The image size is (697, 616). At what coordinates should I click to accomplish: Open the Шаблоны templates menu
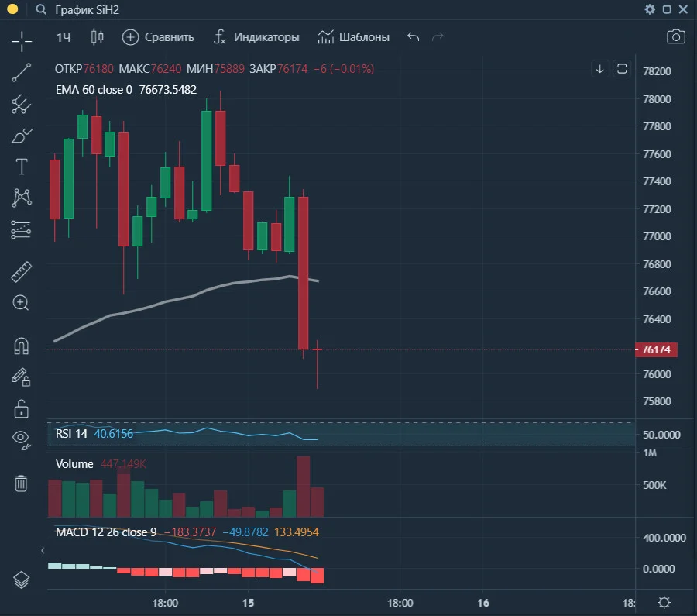(354, 37)
